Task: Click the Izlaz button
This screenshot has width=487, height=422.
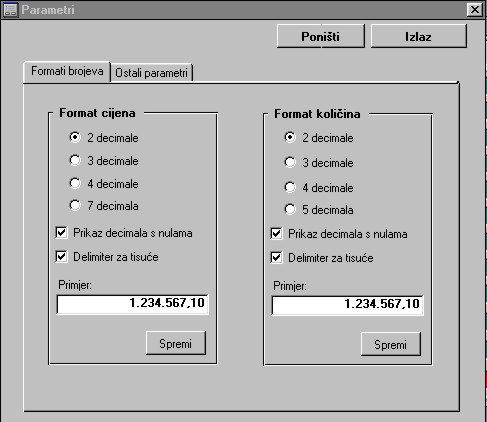Action: pos(419,36)
